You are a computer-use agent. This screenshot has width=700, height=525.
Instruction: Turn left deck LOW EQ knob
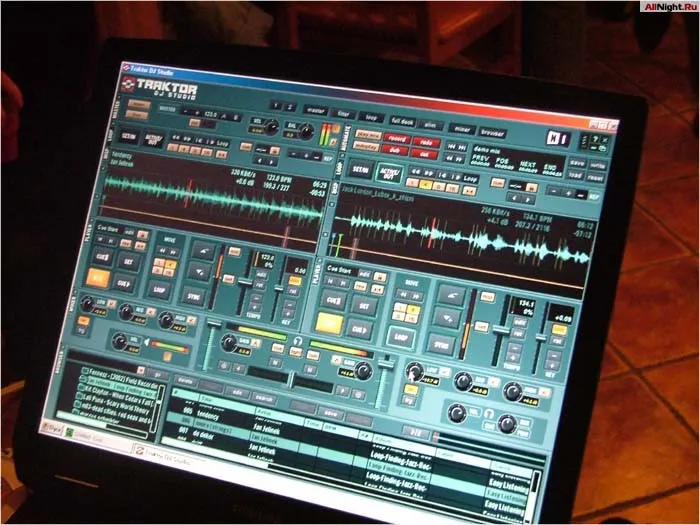88,304
